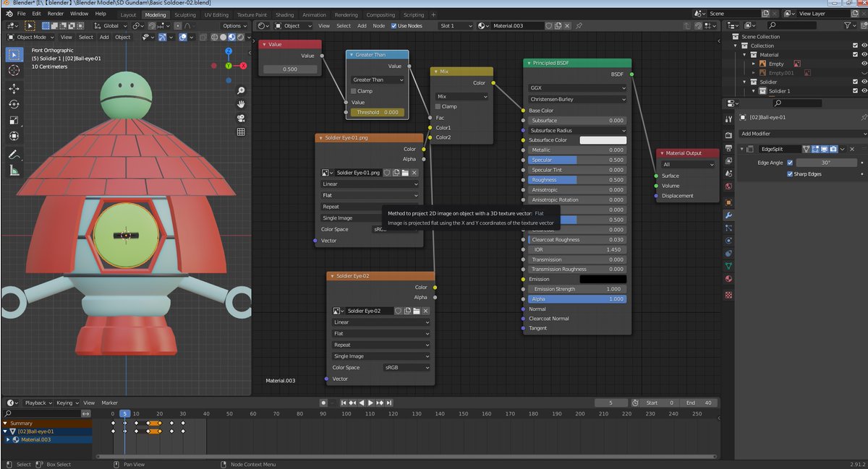Open the Render menu
The height and width of the screenshot is (469, 868).
coord(56,14)
